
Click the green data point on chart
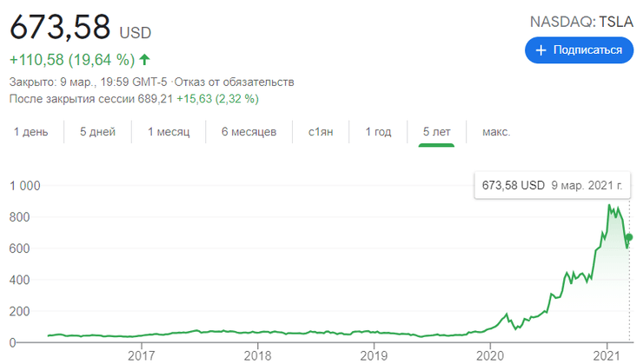point(629,237)
